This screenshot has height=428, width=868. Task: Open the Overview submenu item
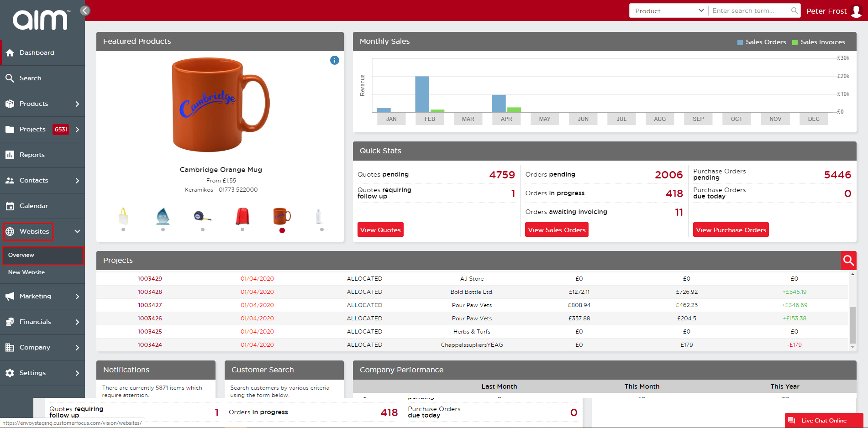pos(43,255)
